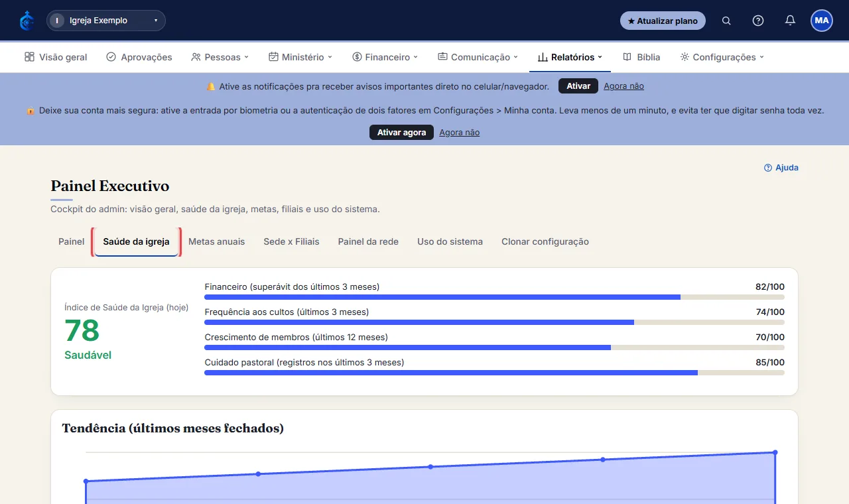Click the church app logo icon

click(27, 21)
